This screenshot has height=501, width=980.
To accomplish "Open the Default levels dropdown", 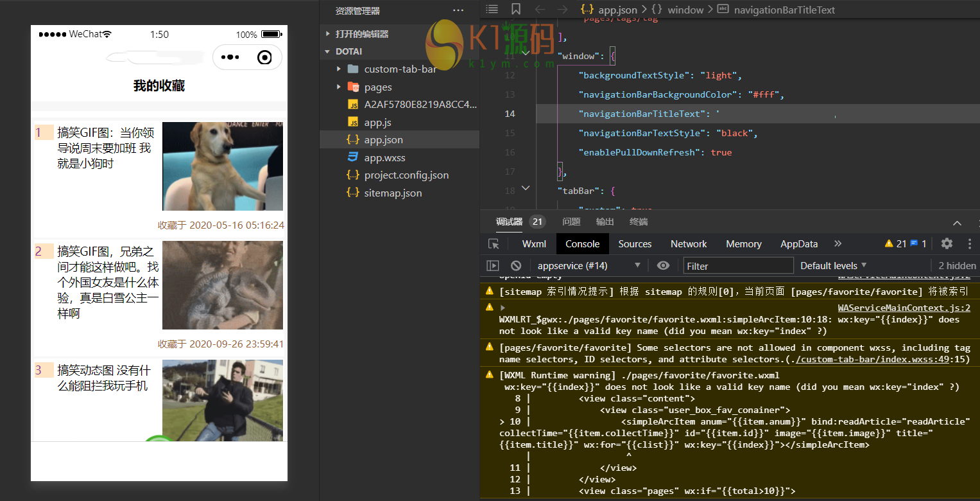I will (x=833, y=266).
